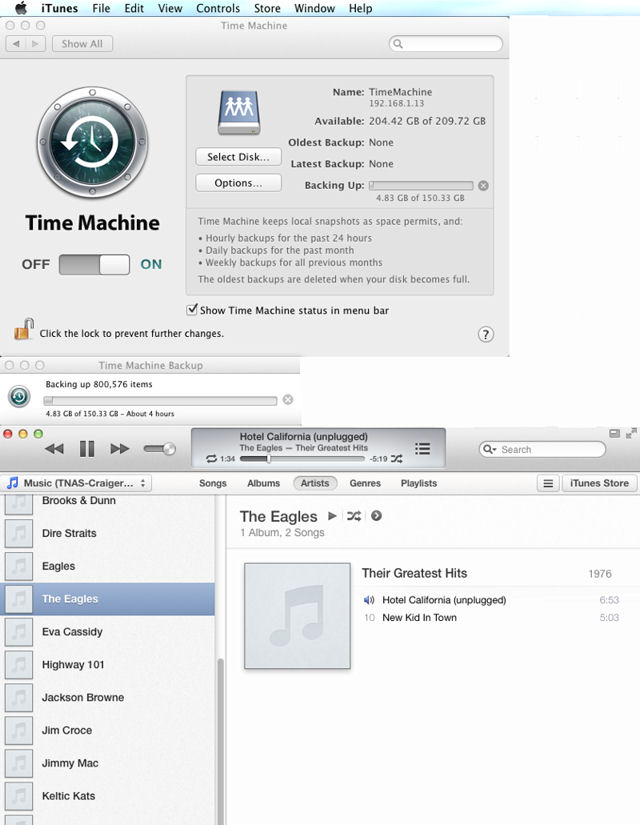Play all songs by The Eagles
The image size is (640, 825).
click(332, 516)
